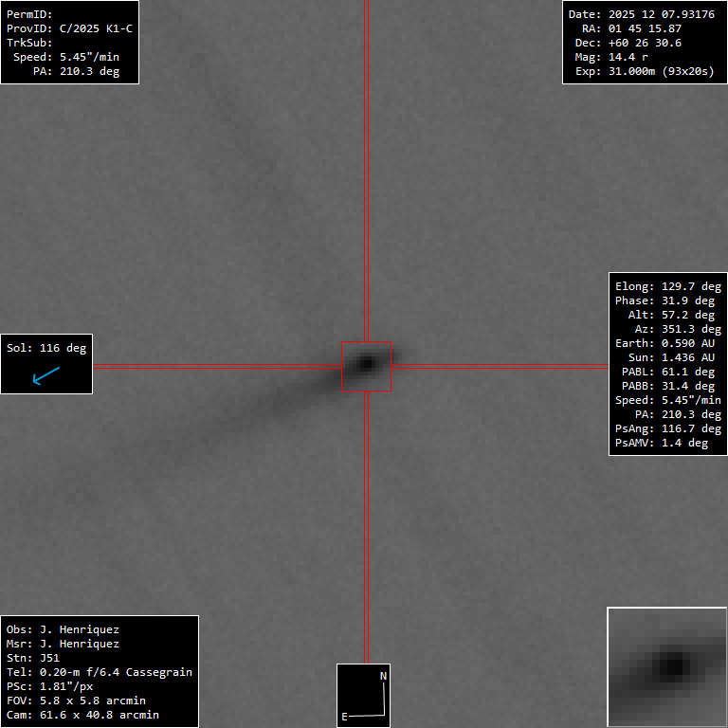Select the Earth 0.590 AU distance
The image size is (728, 728).
pyautogui.click(x=668, y=343)
